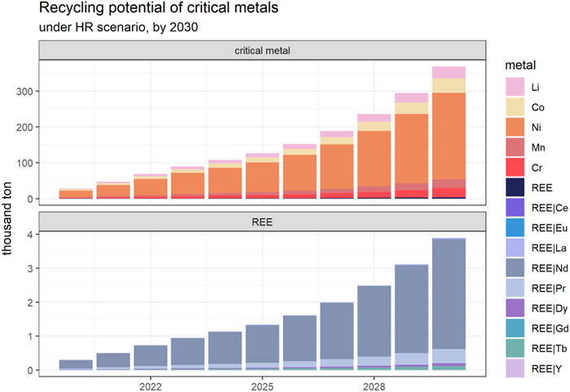Click the REE|Dy legend swatch
The height and width of the screenshot is (392, 570).
515,308
